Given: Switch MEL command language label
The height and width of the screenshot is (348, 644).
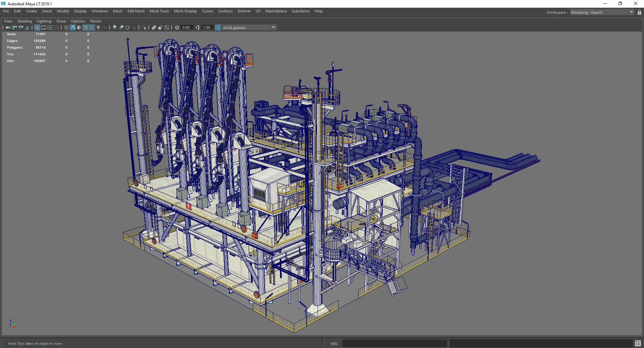Looking at the screenshot, I should (334, 343).
